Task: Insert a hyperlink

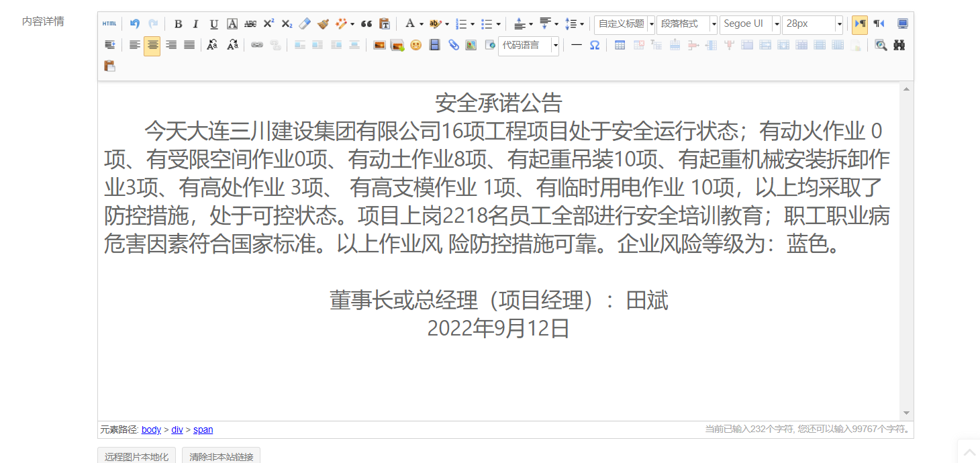Action: pyautogui.click(x=257, y=45)
